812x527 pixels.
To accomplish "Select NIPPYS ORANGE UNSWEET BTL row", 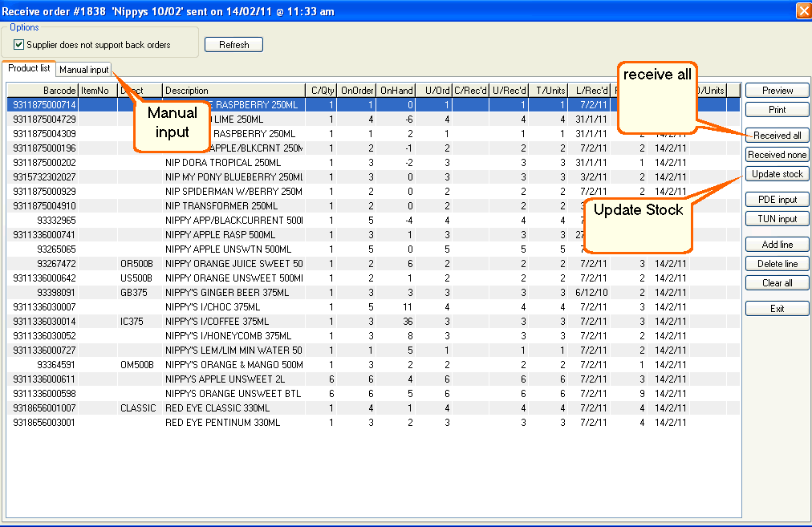I will tap(373, 394).
